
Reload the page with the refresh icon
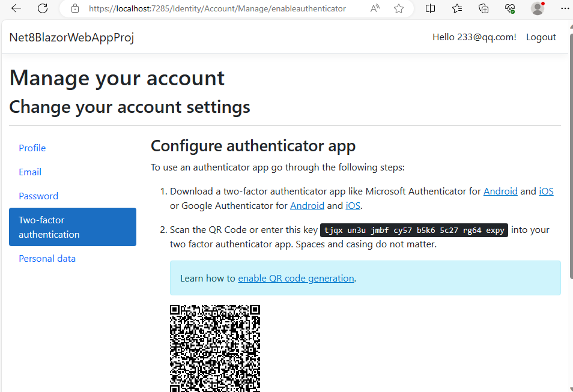pos(43,8)
